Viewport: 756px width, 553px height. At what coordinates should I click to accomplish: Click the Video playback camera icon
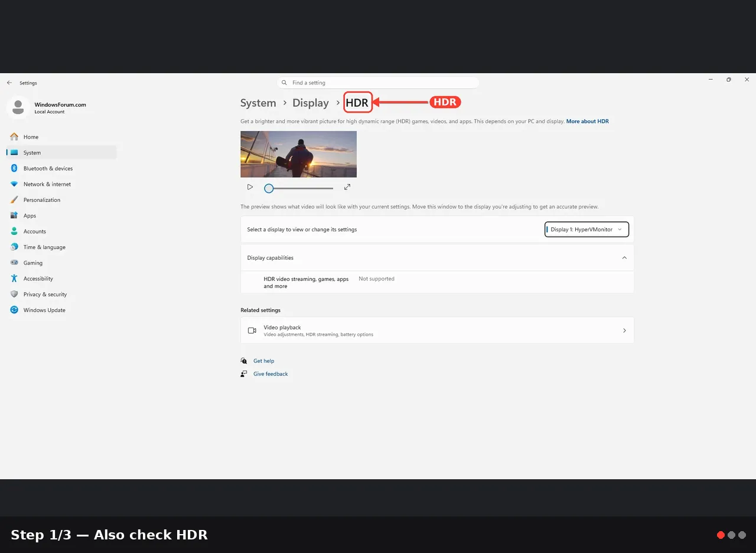(x=252, y=331)
